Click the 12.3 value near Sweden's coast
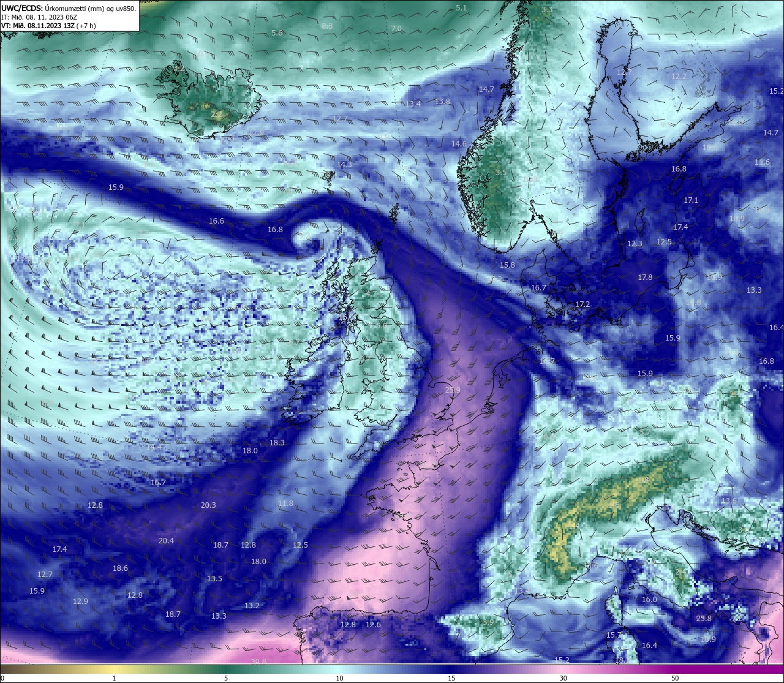The image size is (784, 683). click(x=635, y=244)
